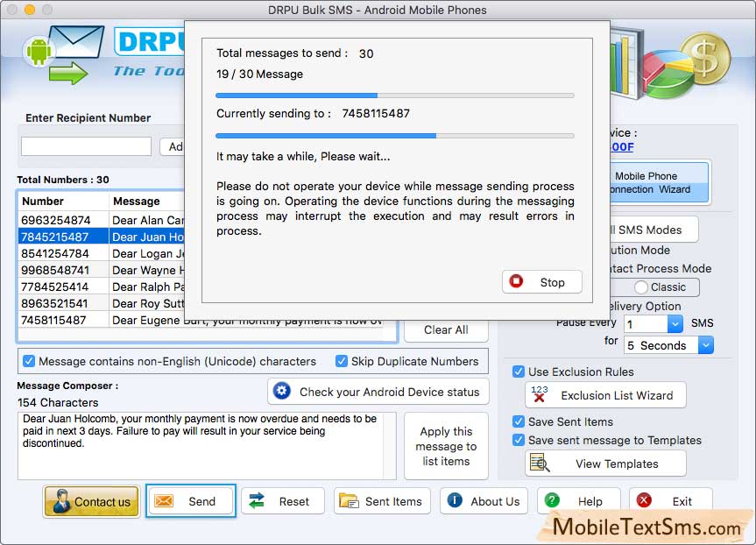Click the About Us info icon
Viewport: 756px width, 545px height.
point(455,500)
